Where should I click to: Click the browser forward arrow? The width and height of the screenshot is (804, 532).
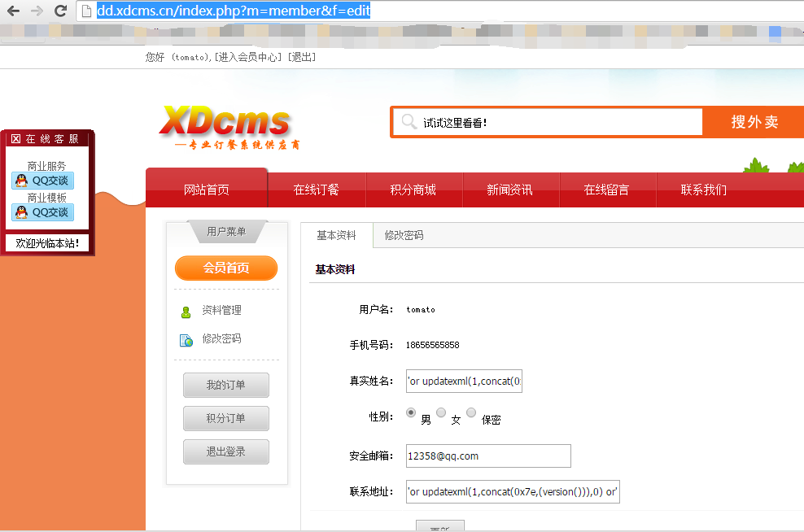[37, 11]
